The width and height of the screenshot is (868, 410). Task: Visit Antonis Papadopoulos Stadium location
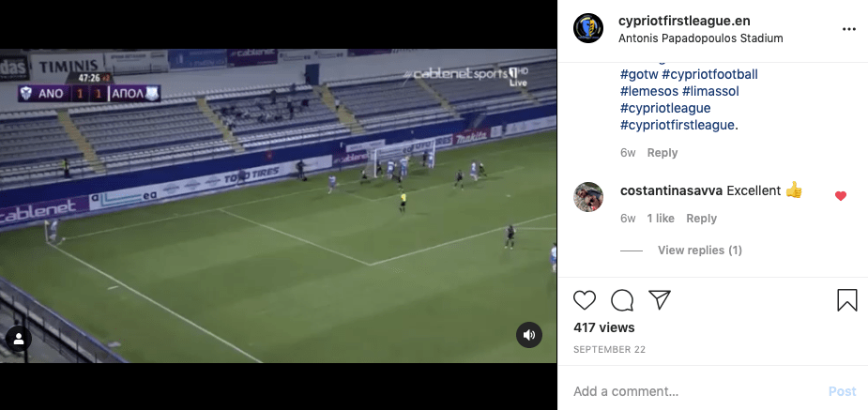[x=700, y=38]
